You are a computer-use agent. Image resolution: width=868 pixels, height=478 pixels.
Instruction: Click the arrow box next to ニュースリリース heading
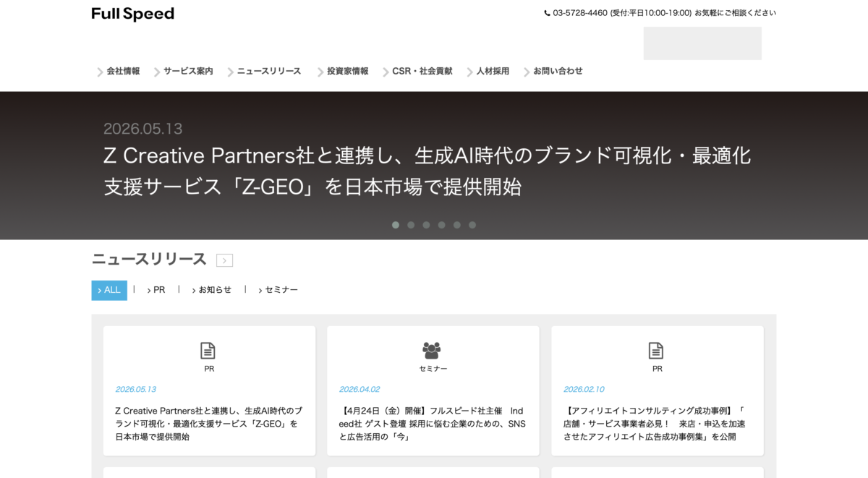tap(224, 260)
